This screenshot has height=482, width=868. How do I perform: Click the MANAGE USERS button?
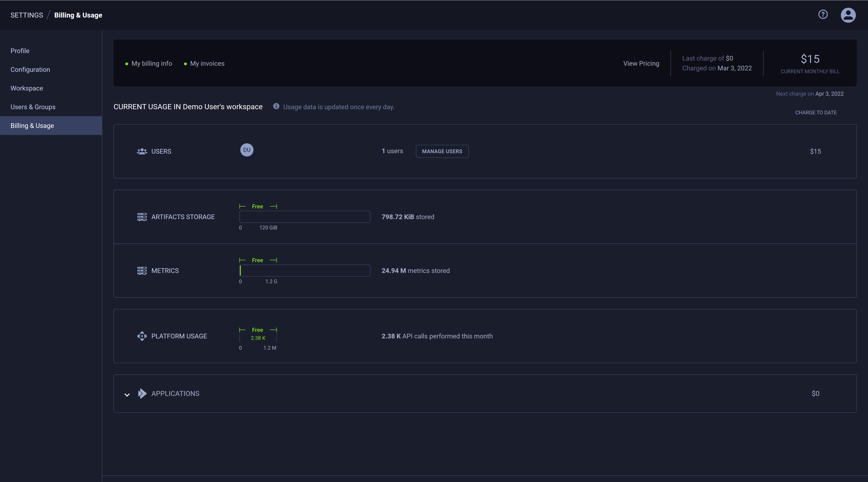[442, 151]
